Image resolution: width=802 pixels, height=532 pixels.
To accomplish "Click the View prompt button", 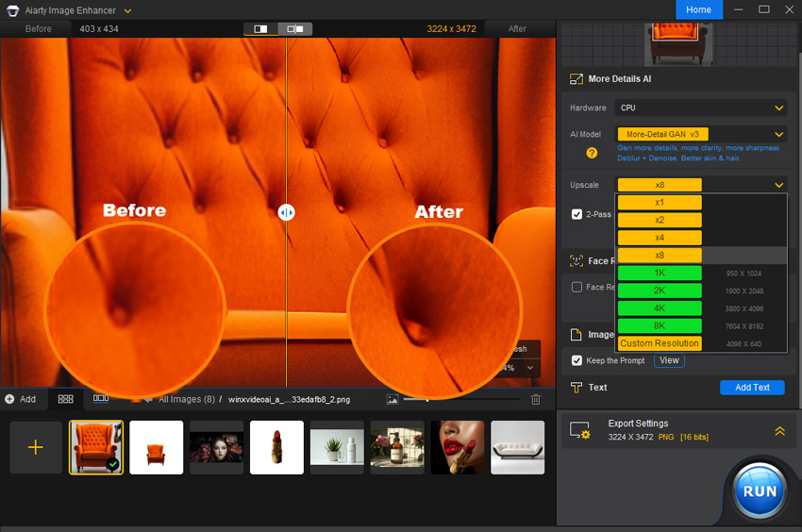I will (669, 360).
